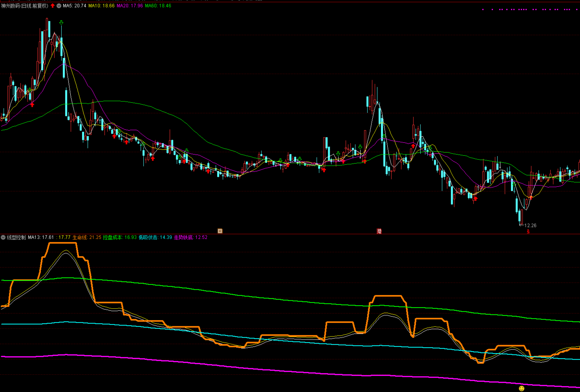Click the stock title 神州数码(日线.前复权)
This screenshot has width=580, height=392.
pos(25,6)
